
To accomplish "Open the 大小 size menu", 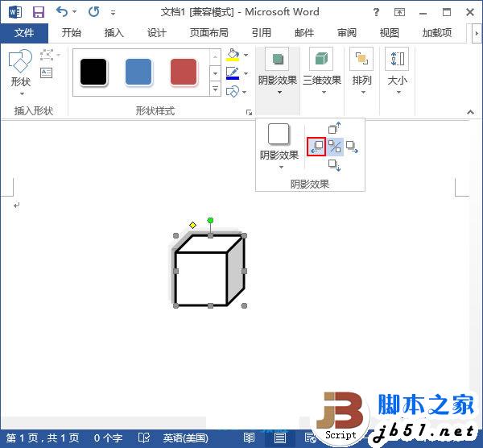I will pos(397,72).
